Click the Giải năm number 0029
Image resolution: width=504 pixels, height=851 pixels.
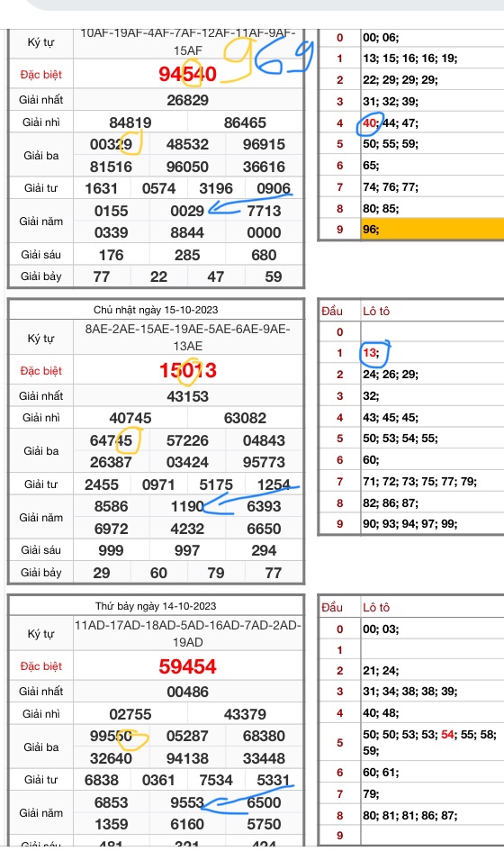coord(187,211)
